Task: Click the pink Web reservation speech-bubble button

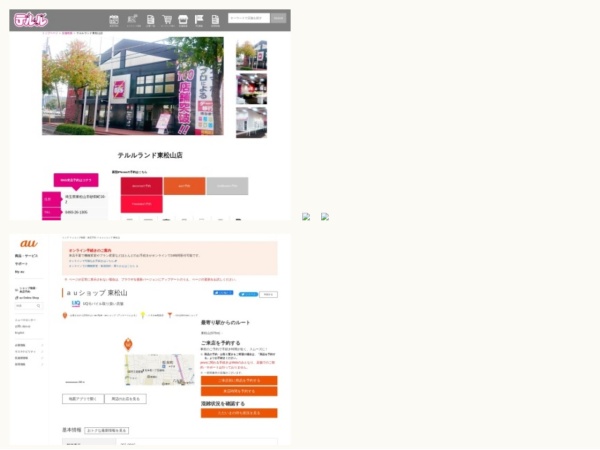Action: (x=76, y=180)
